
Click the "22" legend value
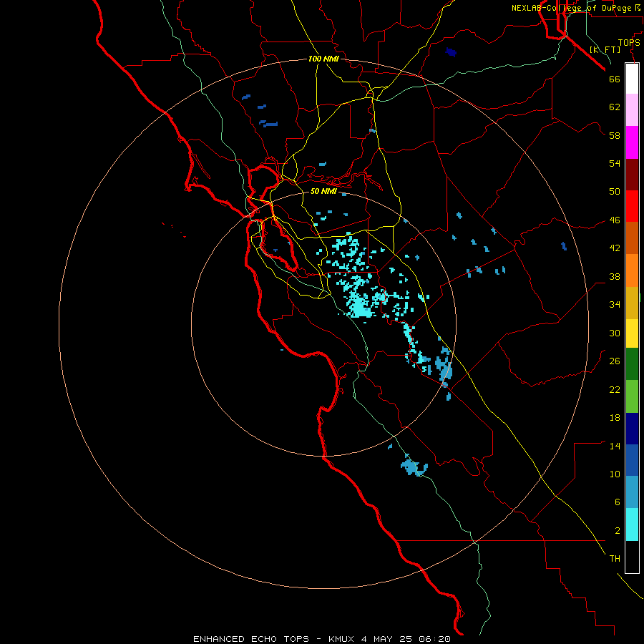[x=615, y=390]
